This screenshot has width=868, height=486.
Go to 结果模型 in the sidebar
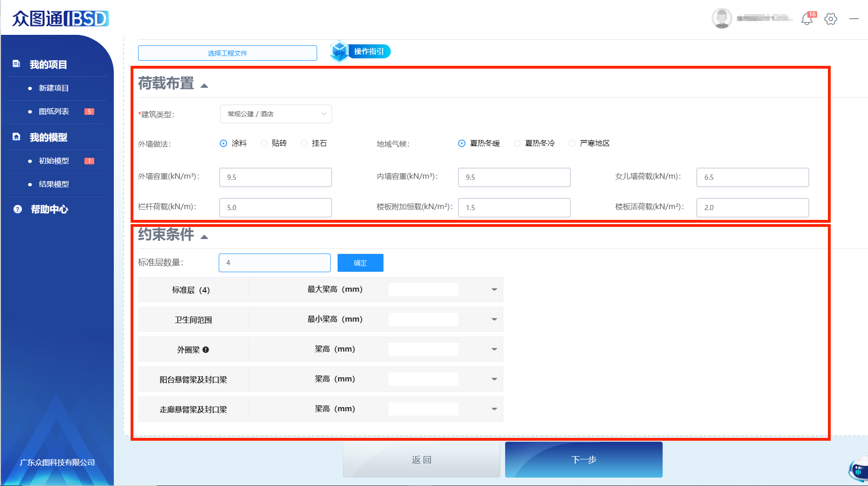54,184
